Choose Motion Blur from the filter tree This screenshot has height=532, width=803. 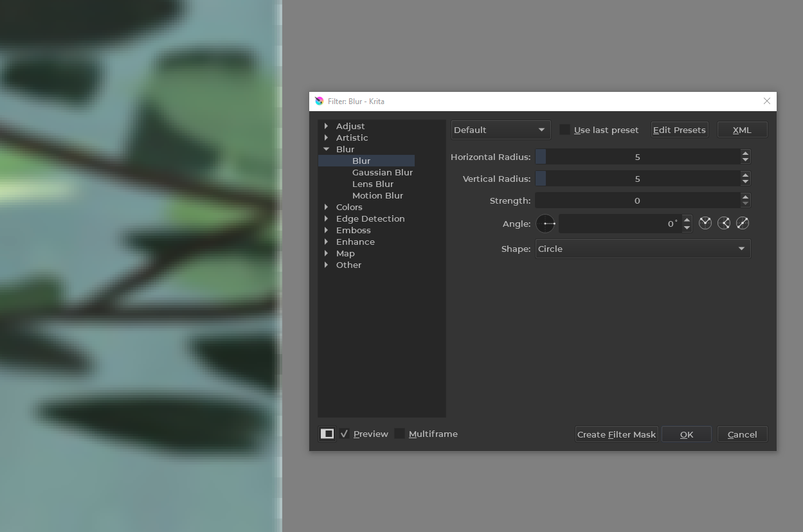pos(377,196)
